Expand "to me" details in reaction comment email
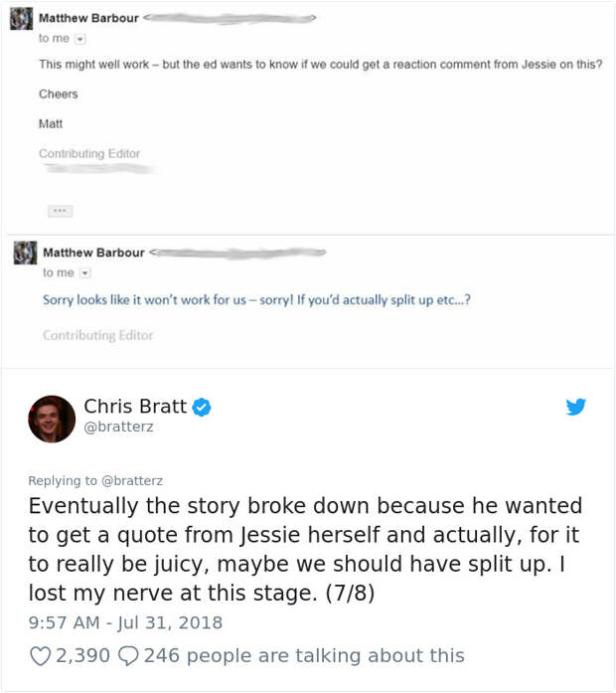 [x=80, y=39]
